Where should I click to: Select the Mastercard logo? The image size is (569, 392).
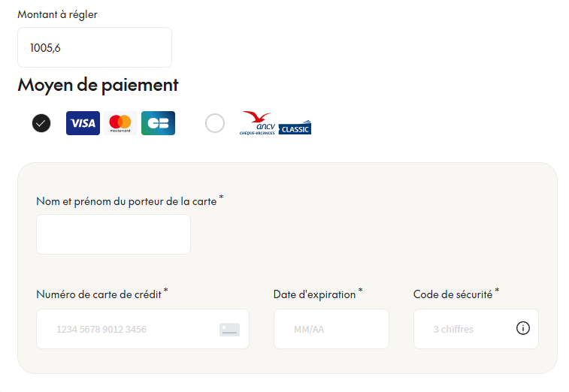120,123
